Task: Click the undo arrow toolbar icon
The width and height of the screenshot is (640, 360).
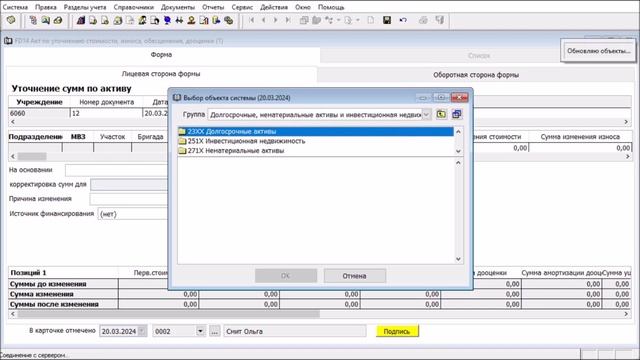Action: (403, 20)
